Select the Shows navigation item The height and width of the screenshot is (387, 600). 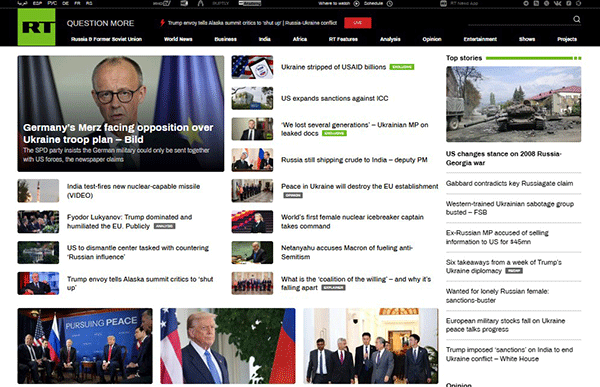(x=527, y=39)
